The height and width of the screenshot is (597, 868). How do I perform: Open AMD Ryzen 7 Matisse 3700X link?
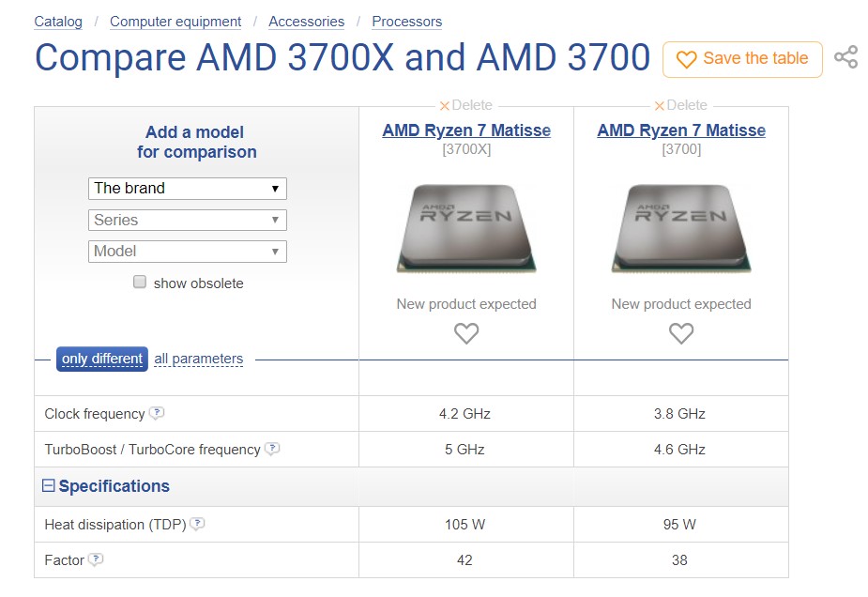(466, 130)
